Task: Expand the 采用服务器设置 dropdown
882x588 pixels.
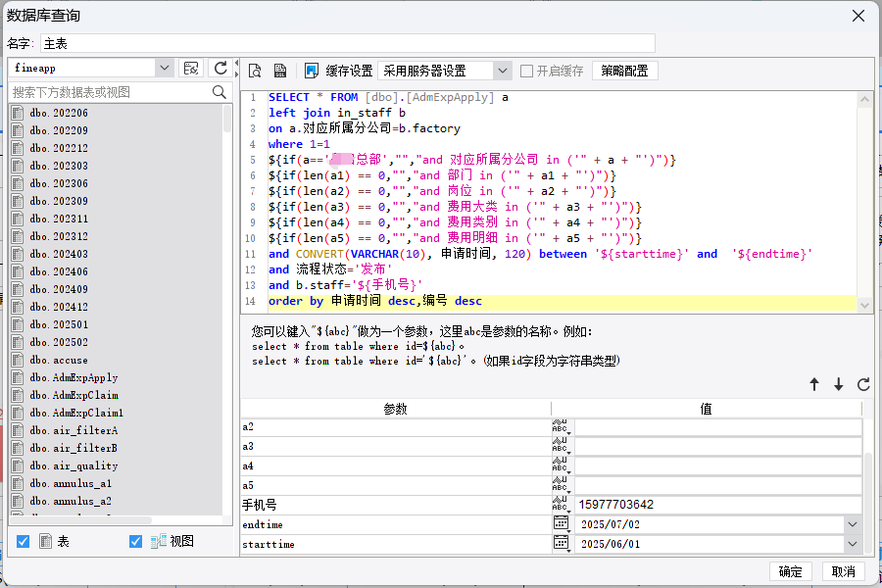Action: [503, 71]
